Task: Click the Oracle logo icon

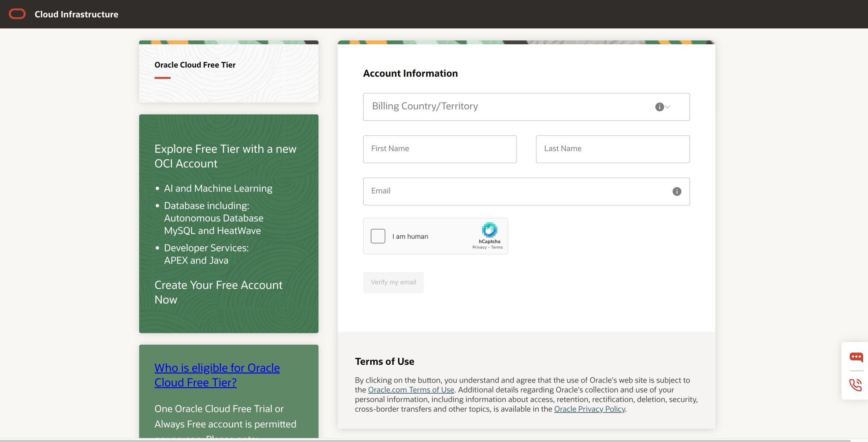Action: point(17,14)
